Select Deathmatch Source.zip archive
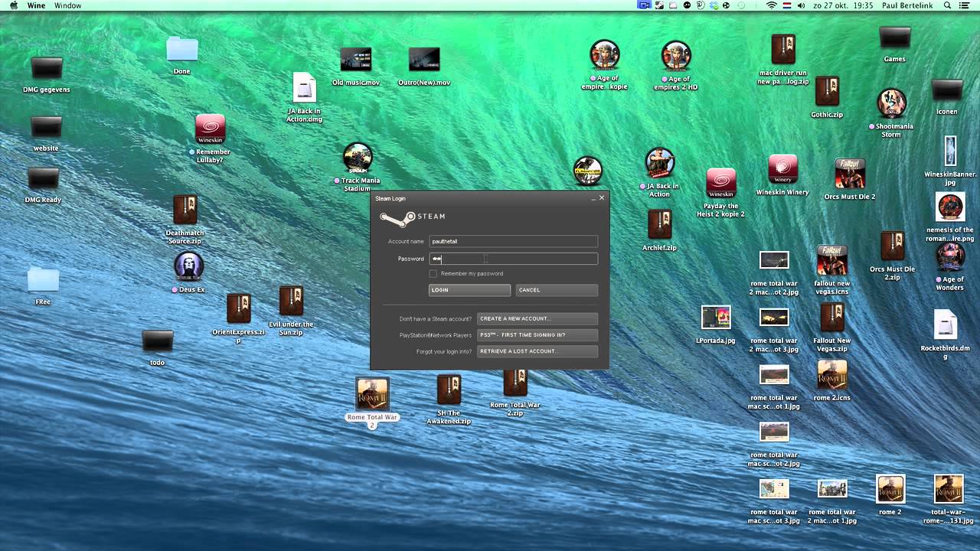 (x=185, y=210)
